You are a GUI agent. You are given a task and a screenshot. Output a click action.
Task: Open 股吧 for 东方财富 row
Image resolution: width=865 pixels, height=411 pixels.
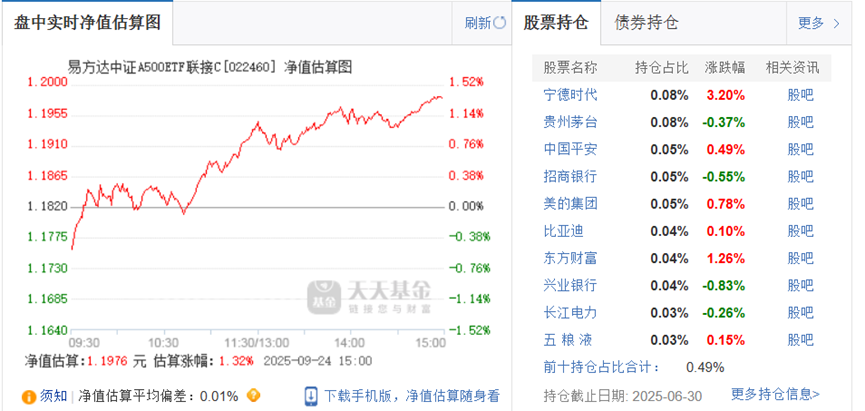tap(800, 258)
